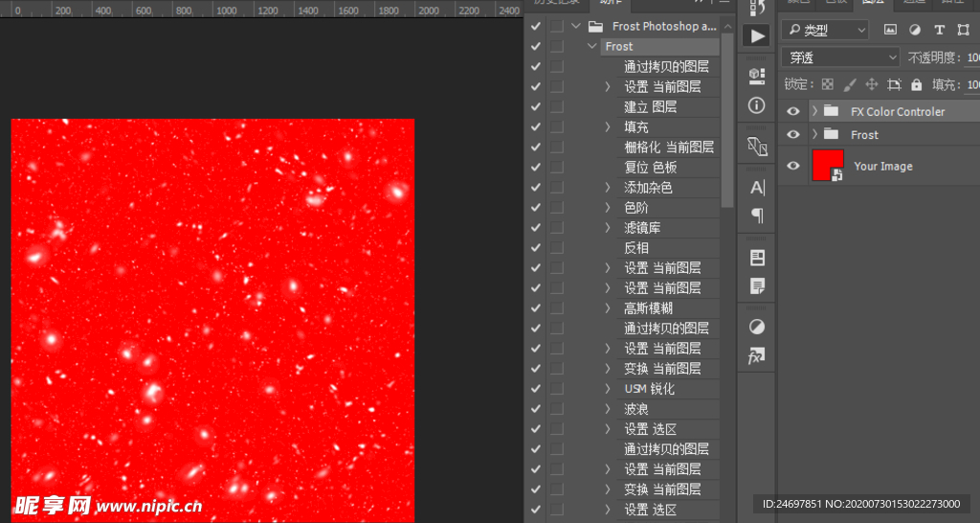Open the Properties info panel icon
Screen dimensions: 980x523
tap(756, 105)
